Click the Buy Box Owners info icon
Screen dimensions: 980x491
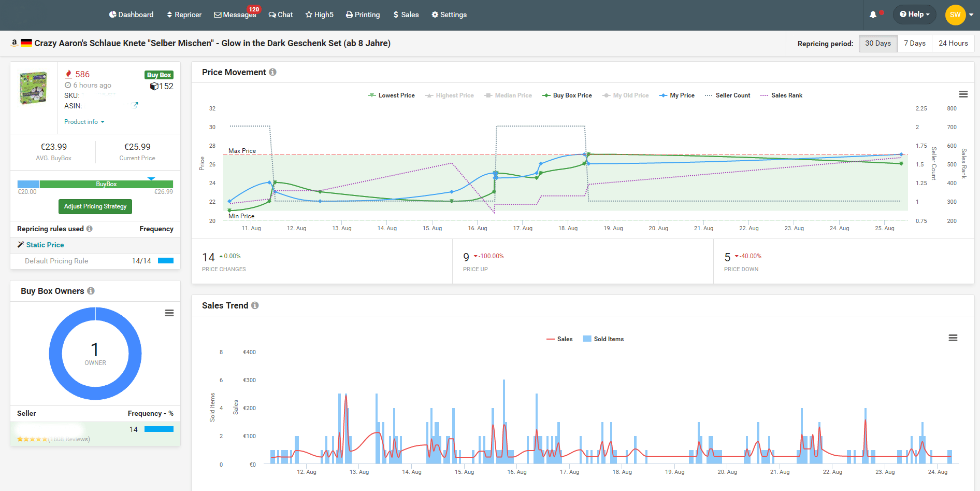click(x=91, y=291)
